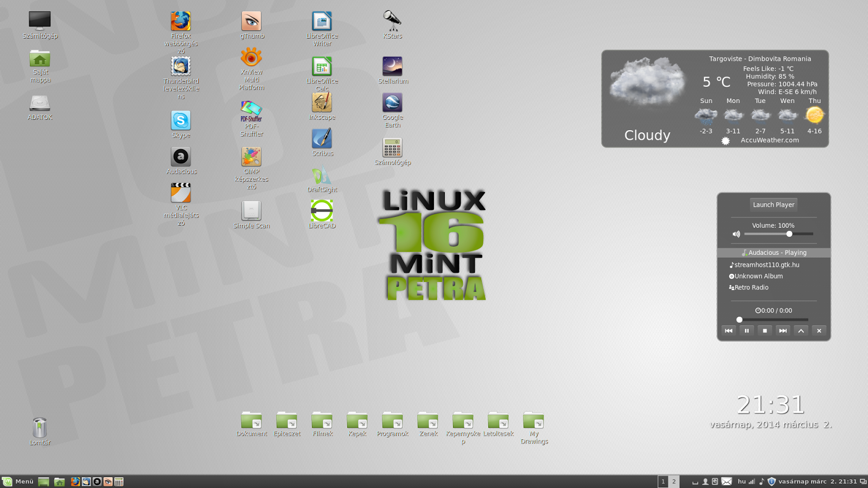Click the large Cloudy weather icon
The width and height of the screenshot is (868, 488).
tap(647, 81)
